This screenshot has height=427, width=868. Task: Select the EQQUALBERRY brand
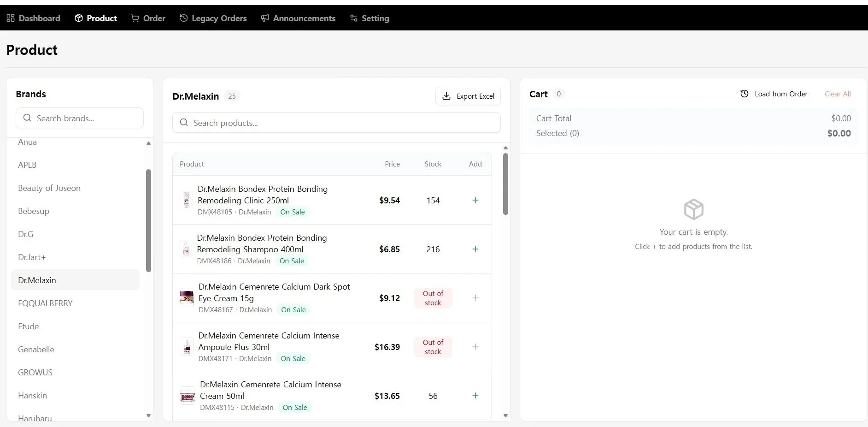[x=75, y=303]
